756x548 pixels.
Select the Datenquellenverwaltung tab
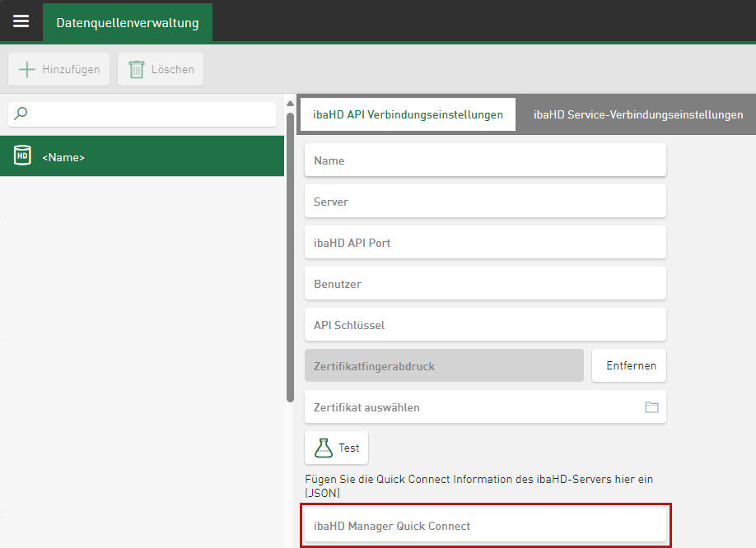127,23
